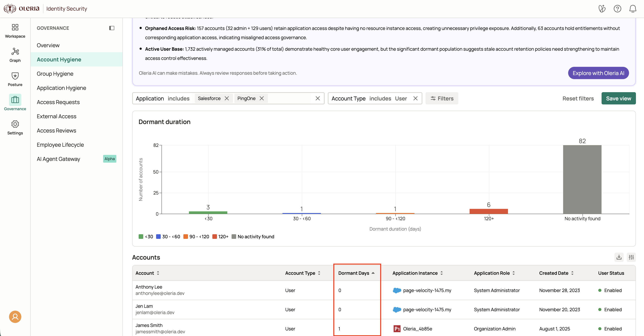Collapse the Governance side panel
644x336 pixels.
[x=112, y=28]
